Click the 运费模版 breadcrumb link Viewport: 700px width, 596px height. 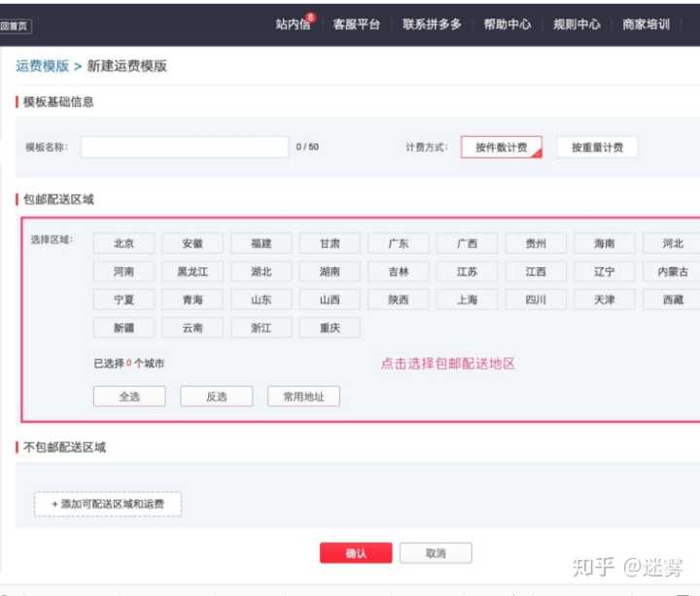(x=42, y=66)
